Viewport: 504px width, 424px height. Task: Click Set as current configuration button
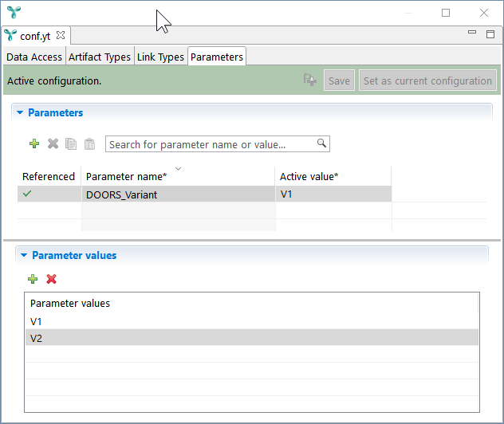(427, 80)
